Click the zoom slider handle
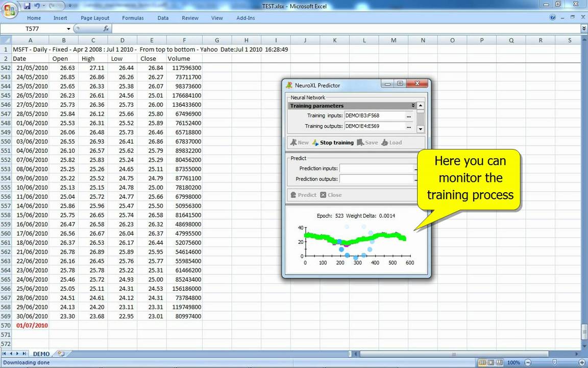Viewport: 588px width, 368px height. pyautogui.click(x=555, y=363)
